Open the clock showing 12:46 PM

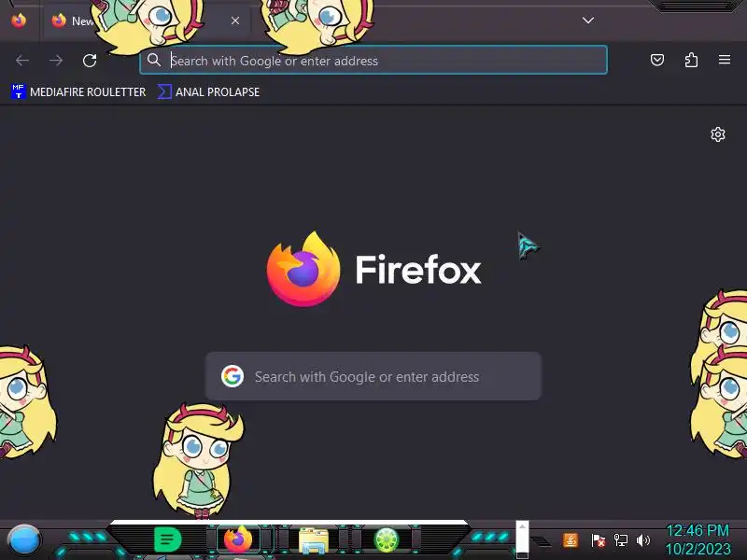[x=698, y=540]
